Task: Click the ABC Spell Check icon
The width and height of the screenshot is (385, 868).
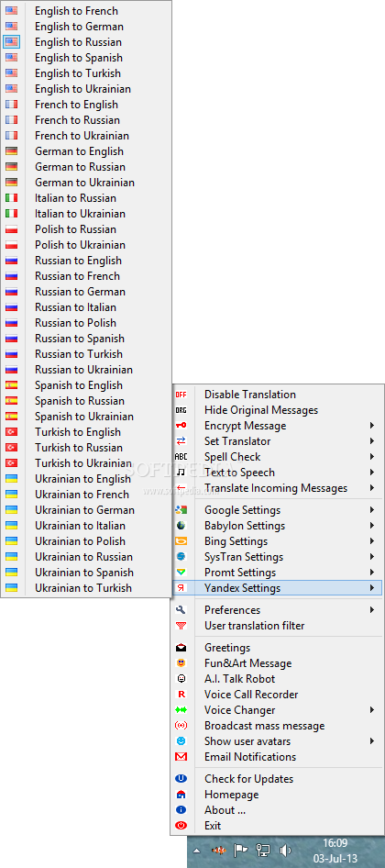Action: coord(181,457)
